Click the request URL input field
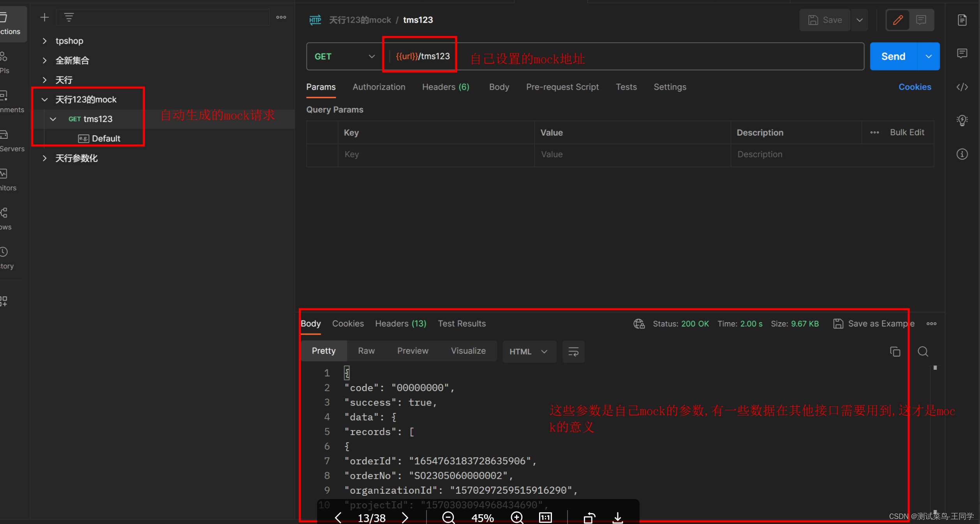Viewport: 980px width, 524px height. click(x=626, y=56)
